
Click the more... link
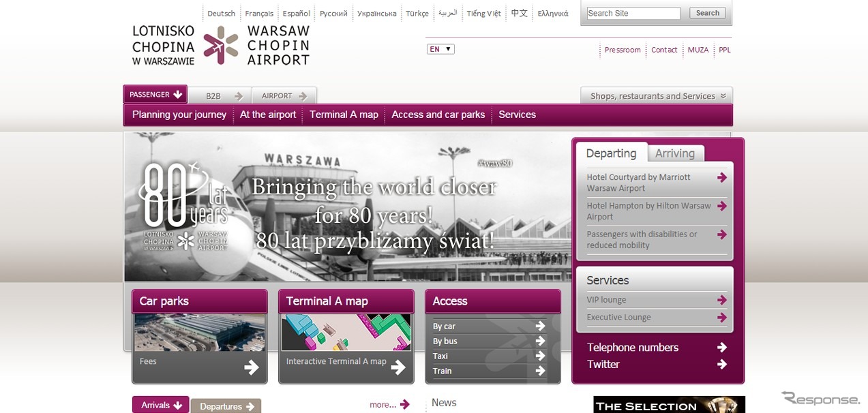pyautogui.click(x=383, y=405)
